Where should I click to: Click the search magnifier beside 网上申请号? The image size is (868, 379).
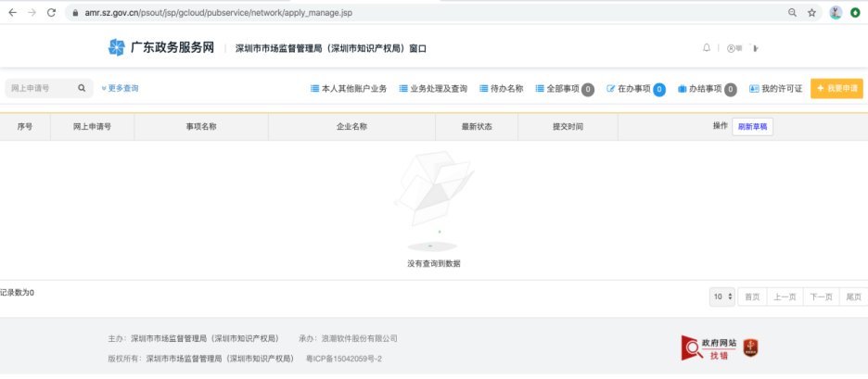(x=82, y=88)
